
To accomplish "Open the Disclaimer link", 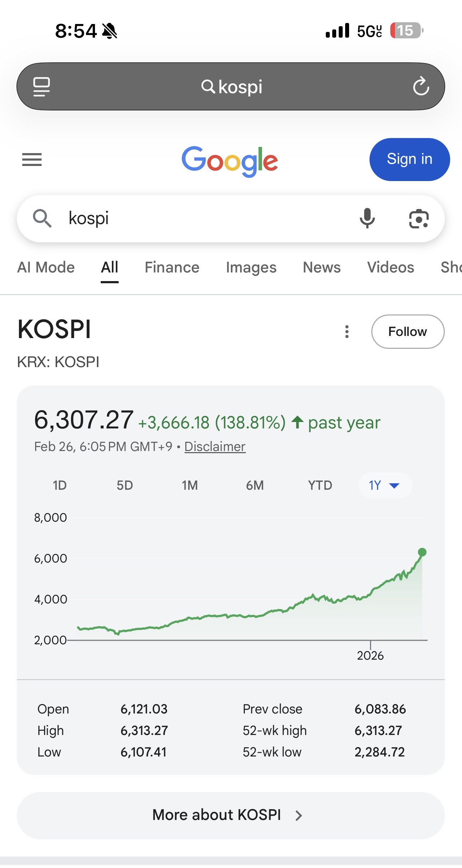I will point(215,447).
